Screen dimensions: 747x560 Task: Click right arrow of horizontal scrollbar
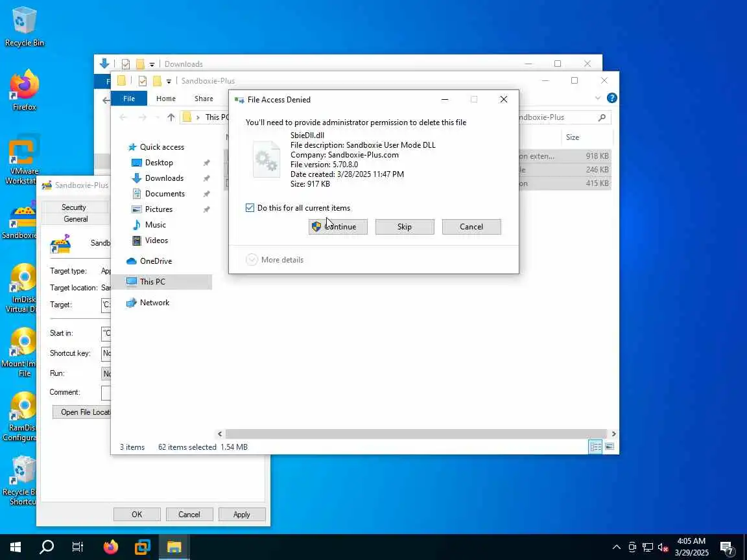click(613, 434)
